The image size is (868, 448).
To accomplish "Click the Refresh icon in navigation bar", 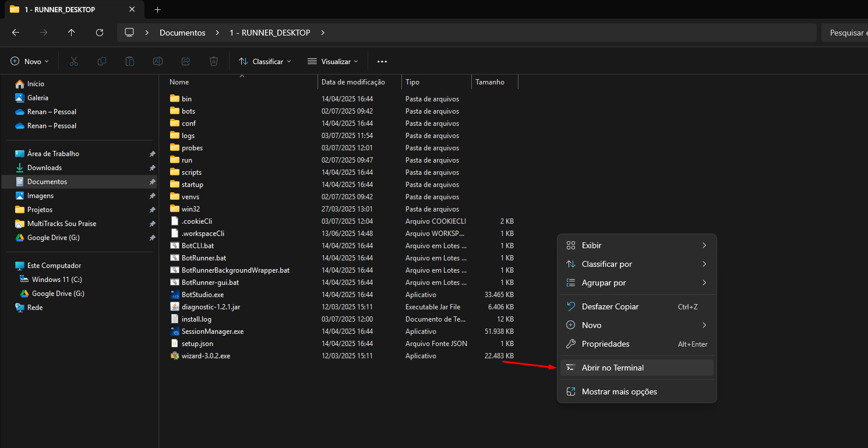I will point(100,33).
